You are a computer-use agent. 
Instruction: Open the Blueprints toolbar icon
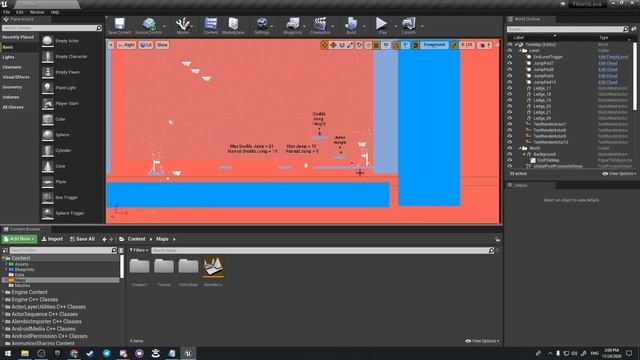point(293,25)
